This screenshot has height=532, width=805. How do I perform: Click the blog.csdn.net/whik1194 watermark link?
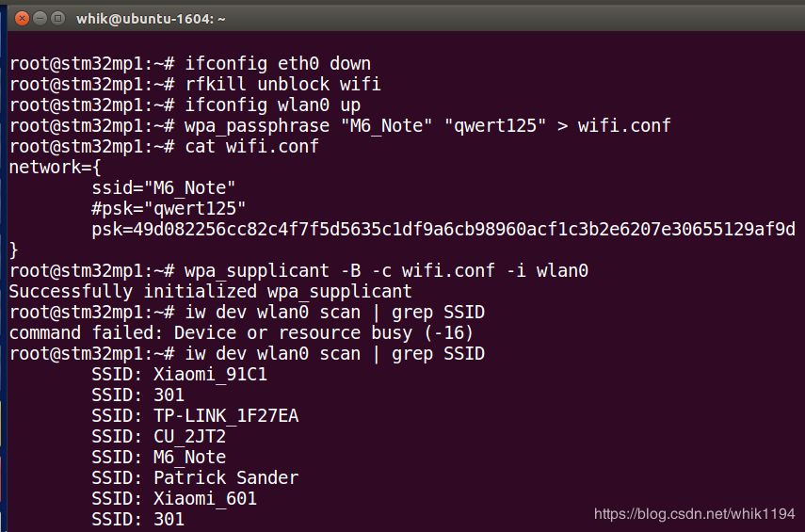pos(694,513)
